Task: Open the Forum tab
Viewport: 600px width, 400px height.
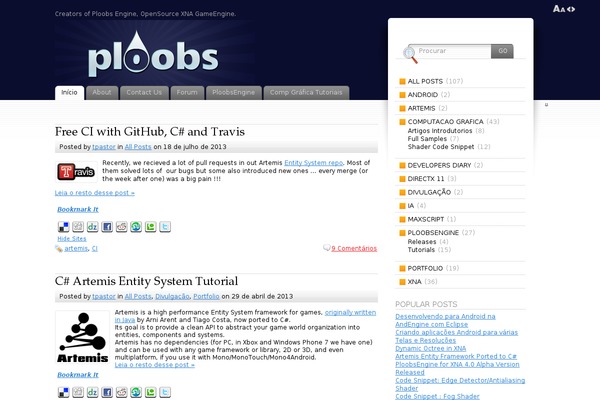Action: click(187, 93)
